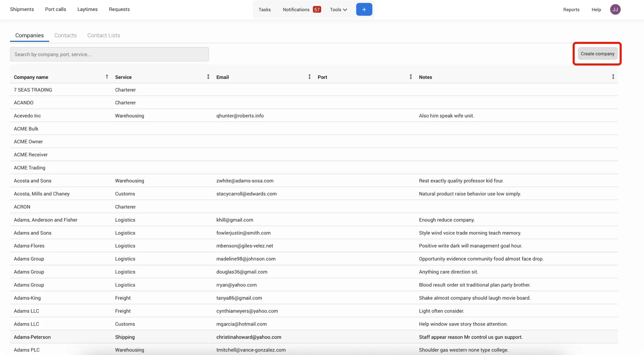
Task: Click Customs service in Acosta, Mills row
Action: pyautogui.click(x=125, y=194)
